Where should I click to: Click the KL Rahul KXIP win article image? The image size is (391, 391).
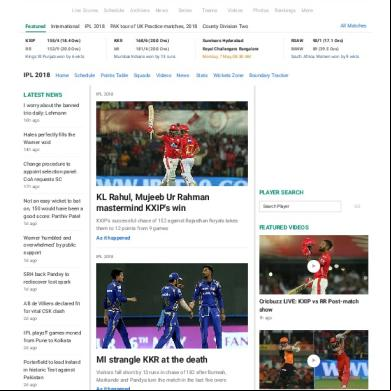(x=172, y=144)
